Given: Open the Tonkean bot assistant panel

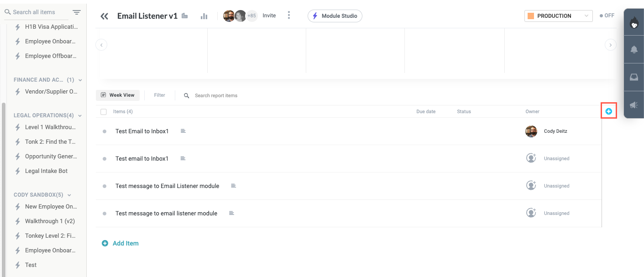Looking at the screenshot, I should point(634,22).
